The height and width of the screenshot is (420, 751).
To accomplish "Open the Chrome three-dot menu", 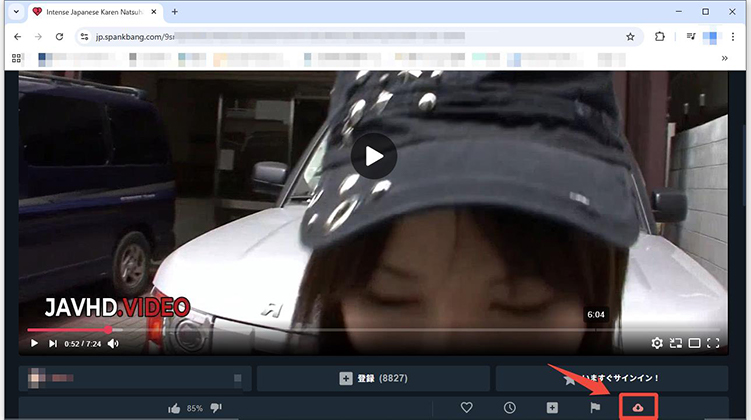I will click(x=733, y=36).
